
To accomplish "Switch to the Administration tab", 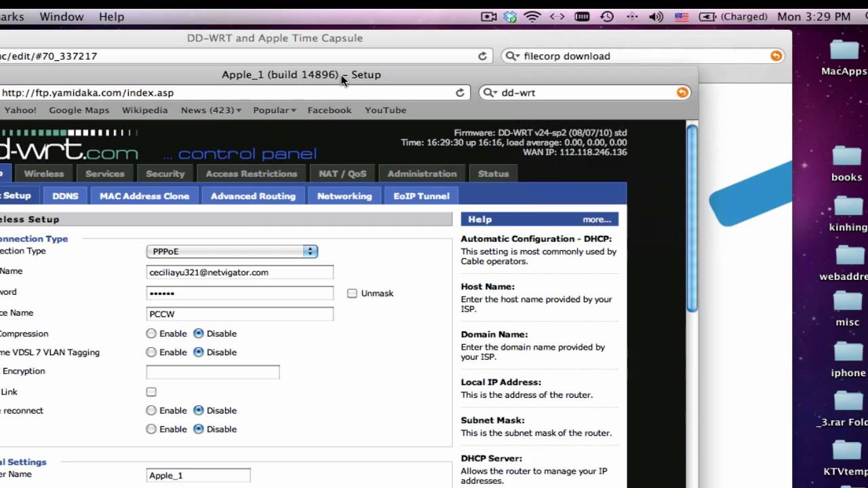I will (422, 174).
